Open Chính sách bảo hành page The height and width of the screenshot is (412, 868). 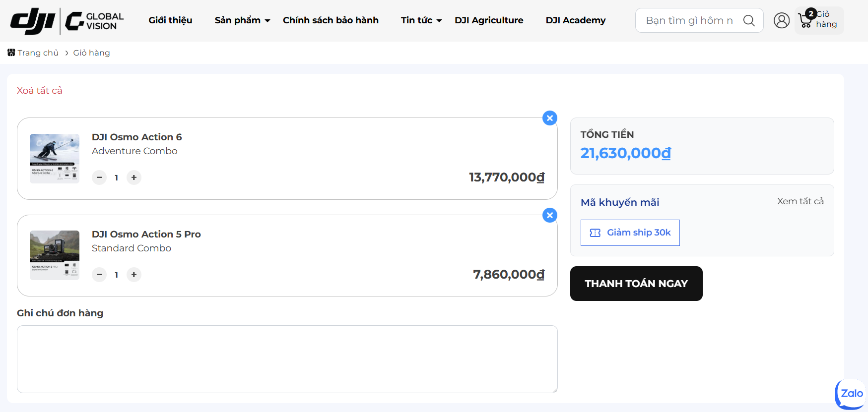pos(331,20)
